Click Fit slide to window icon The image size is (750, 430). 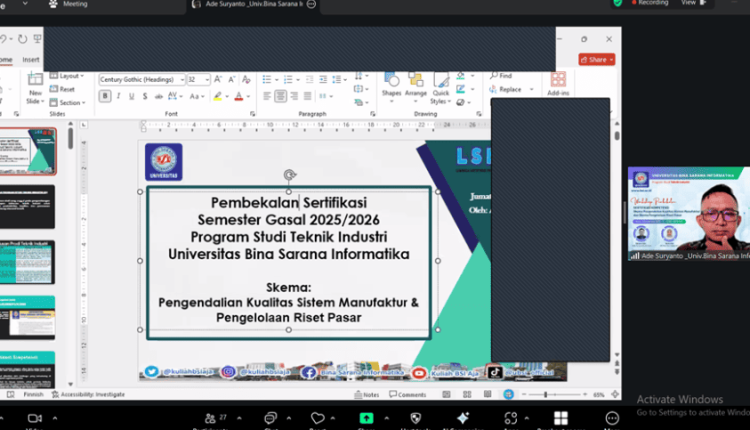(615, 395)
